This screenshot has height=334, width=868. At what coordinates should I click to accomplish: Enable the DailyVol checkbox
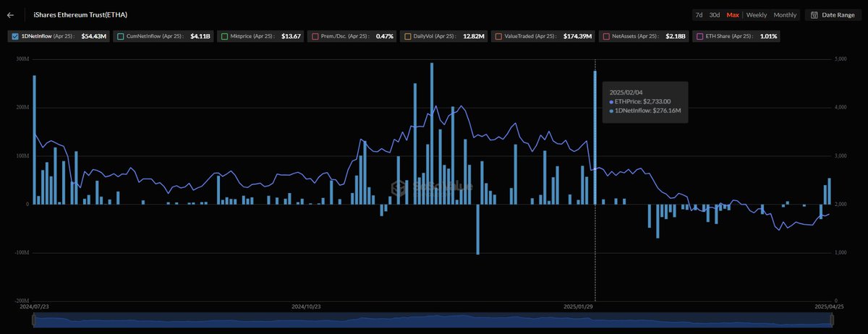[x=409, y=36]
